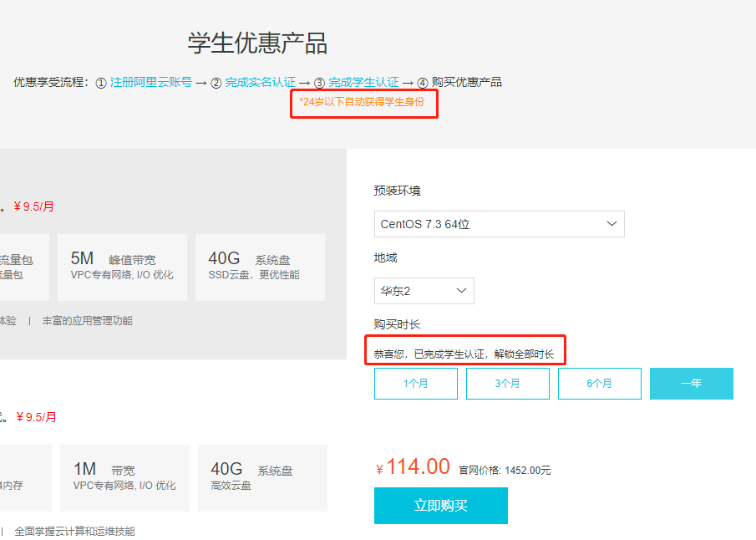Click the 40G 系统盘 高效云盘 card

point(262,477)
